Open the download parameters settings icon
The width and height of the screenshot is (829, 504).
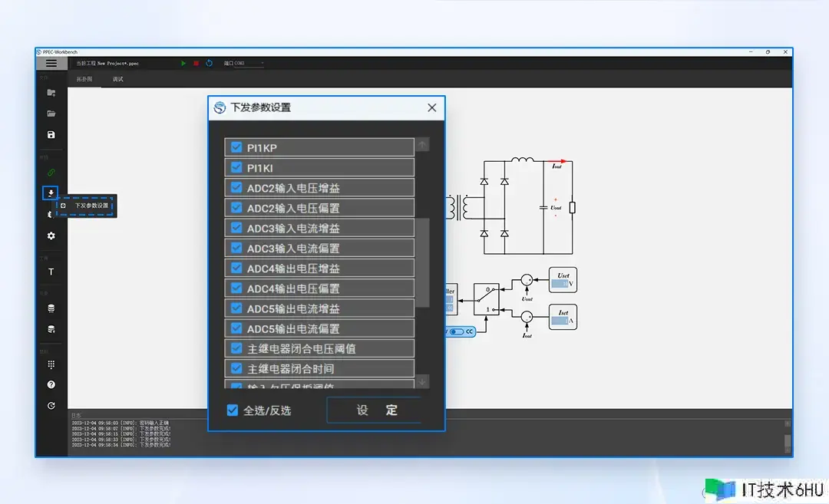click(50, 193)
